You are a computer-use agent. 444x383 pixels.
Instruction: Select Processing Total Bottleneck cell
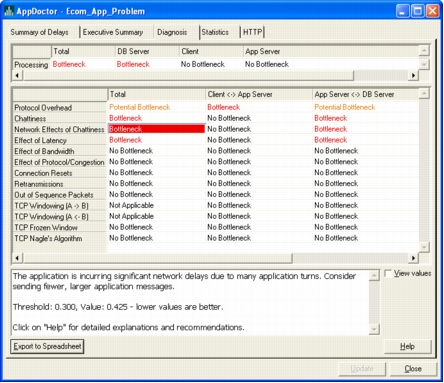tap(83, 64)
